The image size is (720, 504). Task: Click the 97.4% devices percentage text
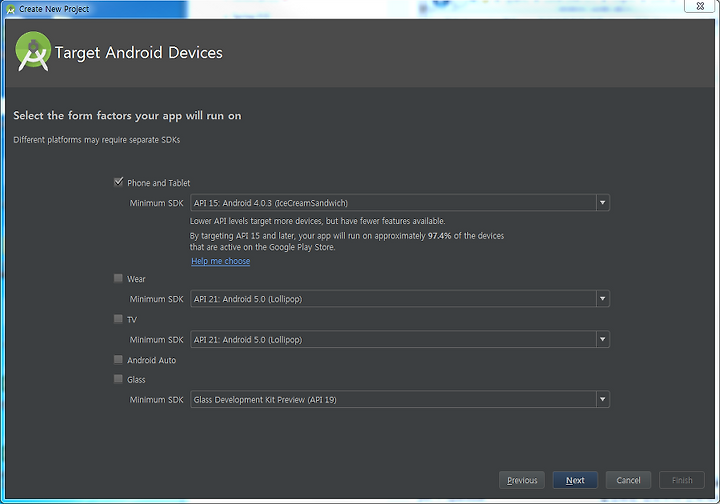click(x=439, y=236)
